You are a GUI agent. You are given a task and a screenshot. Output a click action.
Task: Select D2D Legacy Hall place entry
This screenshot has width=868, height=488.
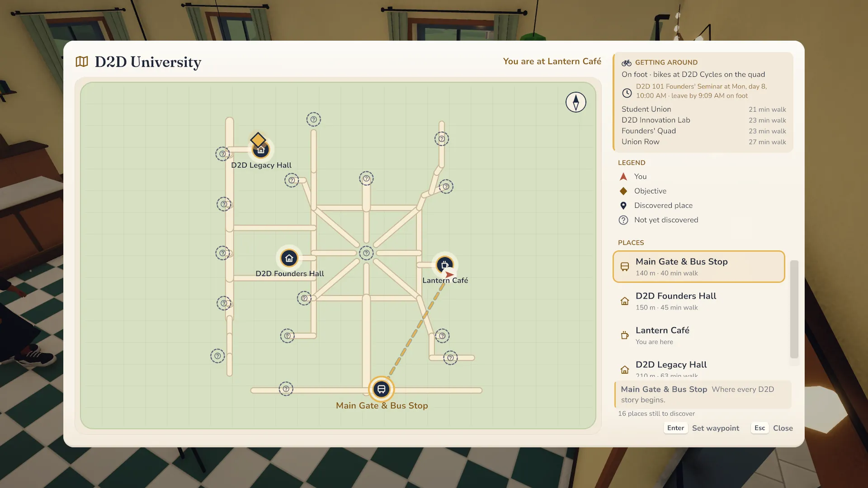tap(698, 366)
